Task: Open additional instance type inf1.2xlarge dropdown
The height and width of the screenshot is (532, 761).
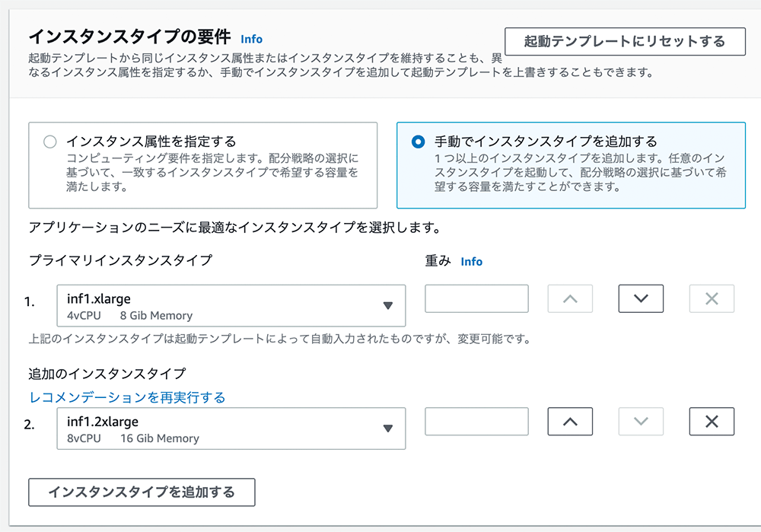Action: 221,429
